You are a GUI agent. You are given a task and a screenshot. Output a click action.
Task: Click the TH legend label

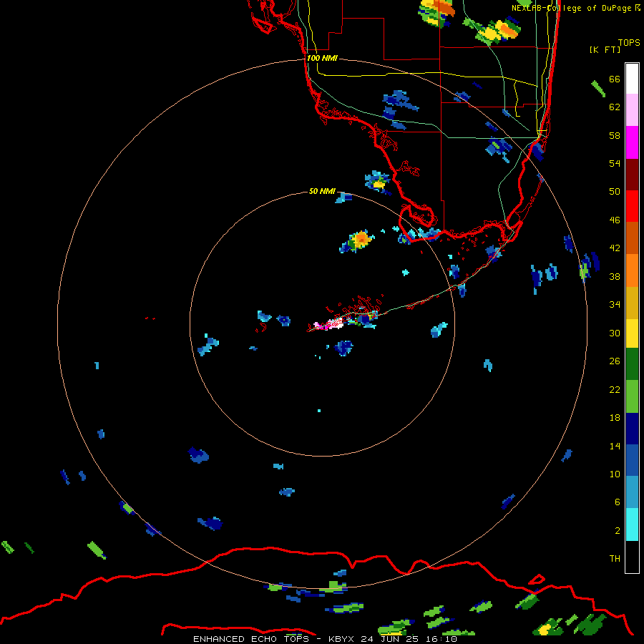615,559
